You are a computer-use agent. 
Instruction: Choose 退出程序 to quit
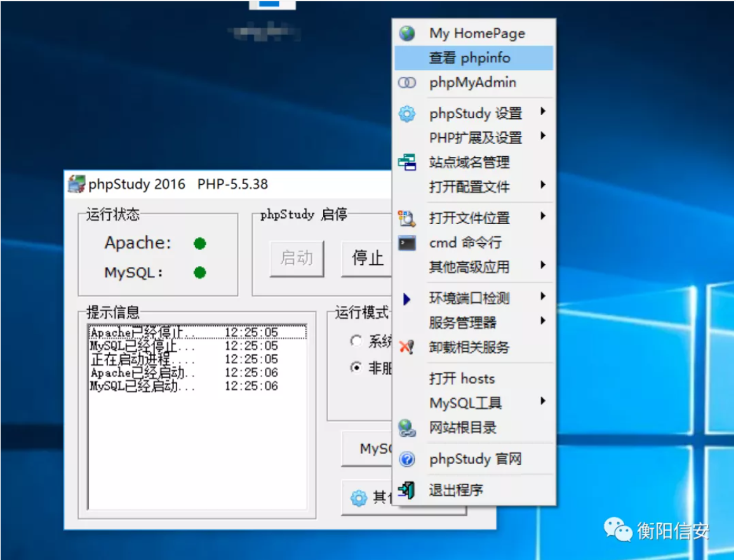474,490
